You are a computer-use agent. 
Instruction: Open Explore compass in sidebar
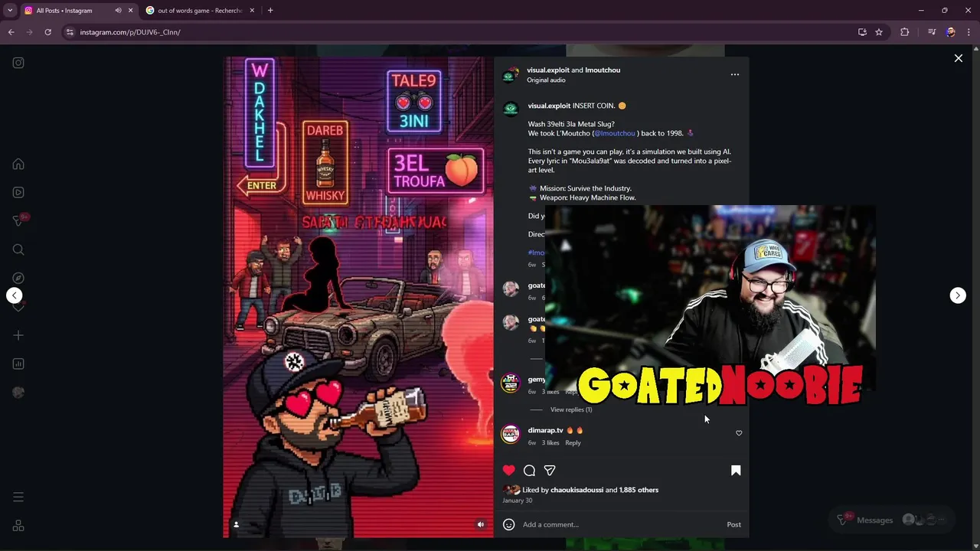pyautogui.click(x=18, y=278)
